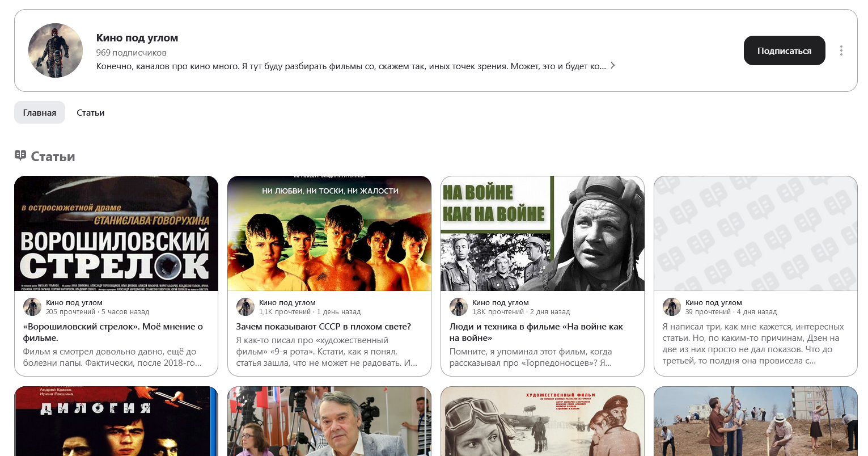Click "1,8K прочтений · 2 дня назад"

pyautogui.click(x=521, y=312)
